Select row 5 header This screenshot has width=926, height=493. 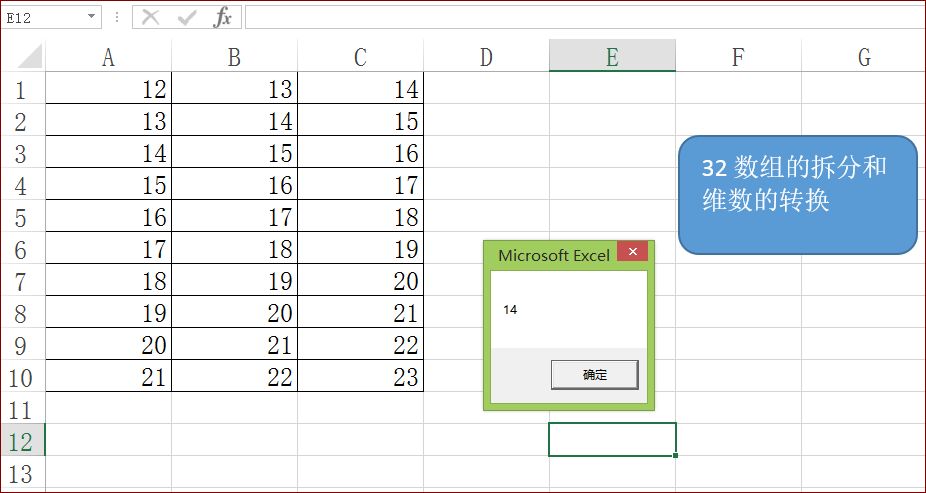[x=23, y=216]
